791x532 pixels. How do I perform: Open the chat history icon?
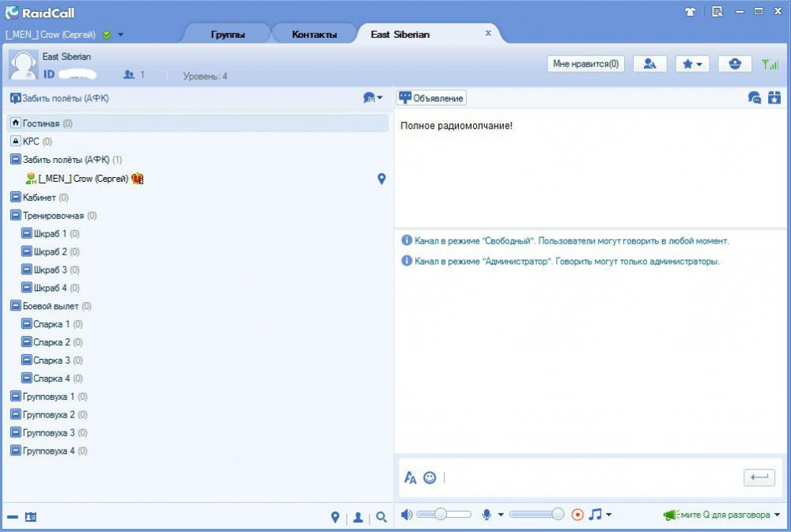(754, 98)
